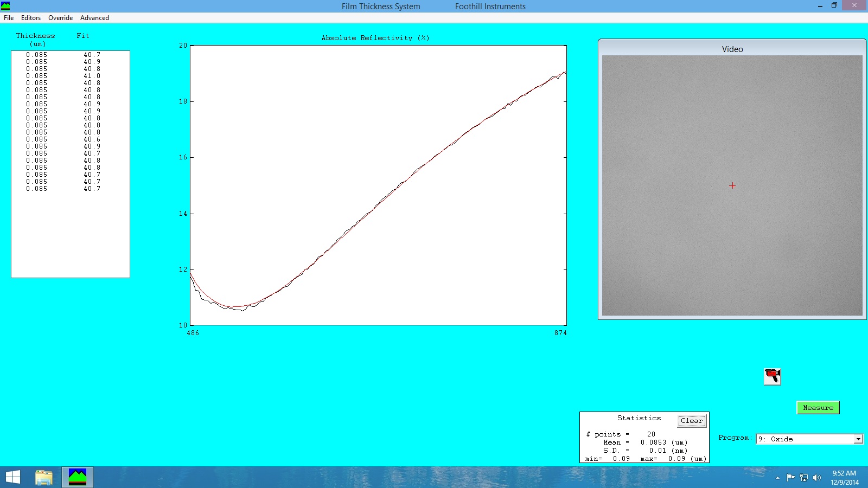
Task: Click the network tray icon
Action: click(x=804, y=478)
